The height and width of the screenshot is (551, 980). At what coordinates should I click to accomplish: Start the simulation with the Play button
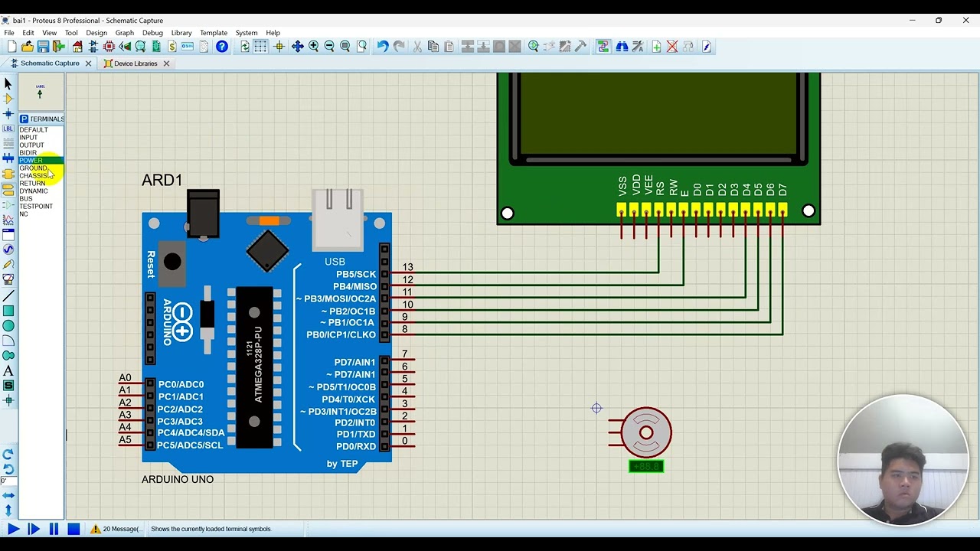click(x=13, y=529)
